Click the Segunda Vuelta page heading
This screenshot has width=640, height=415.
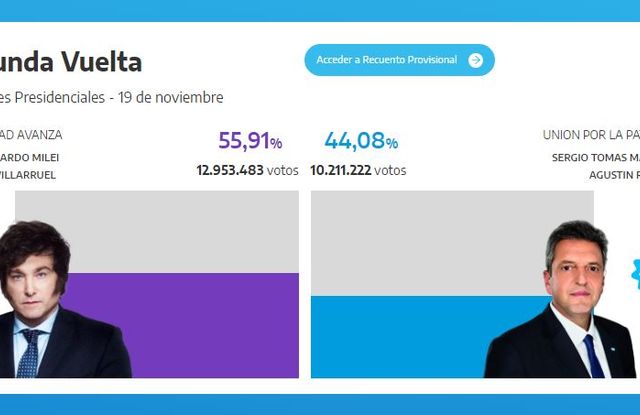coord(70,62)
